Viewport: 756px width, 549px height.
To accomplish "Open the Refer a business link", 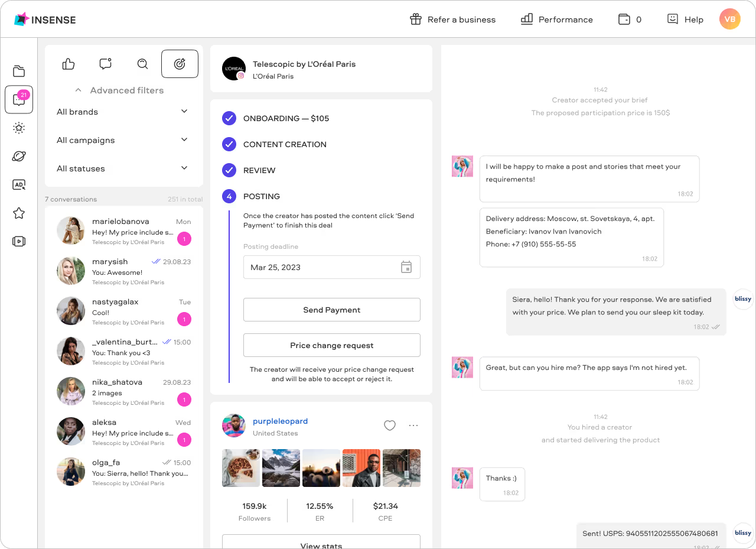I will (453, 20).
